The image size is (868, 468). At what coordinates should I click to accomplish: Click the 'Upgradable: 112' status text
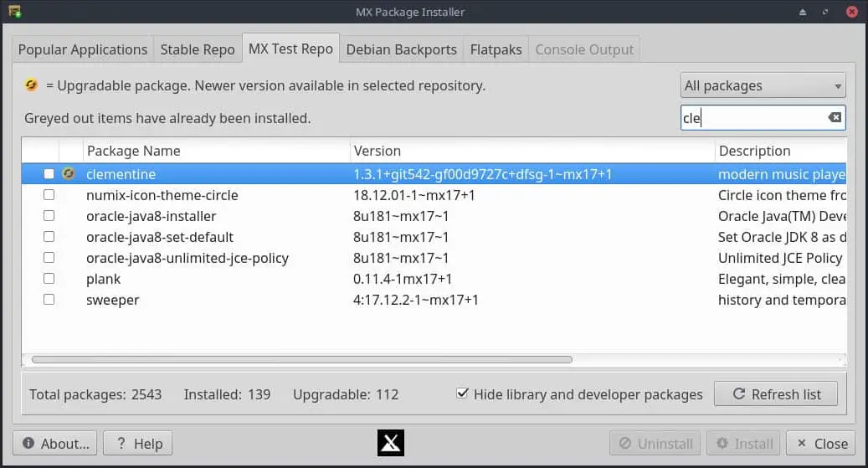pos(346,394)
